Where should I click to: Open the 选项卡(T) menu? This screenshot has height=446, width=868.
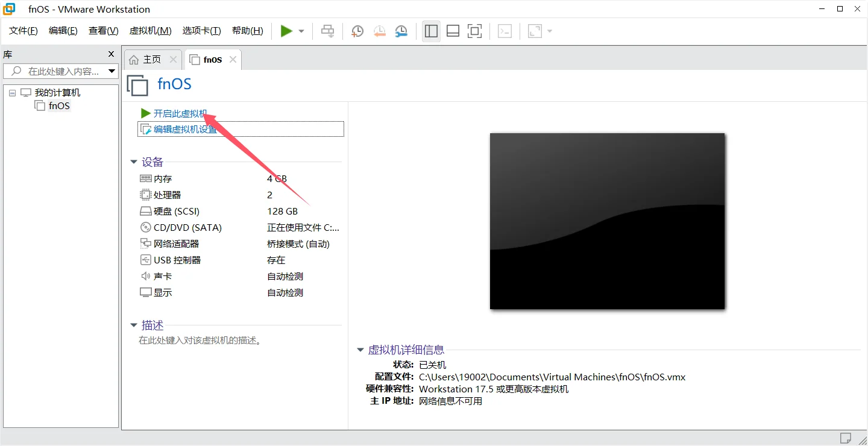[202, 31]
